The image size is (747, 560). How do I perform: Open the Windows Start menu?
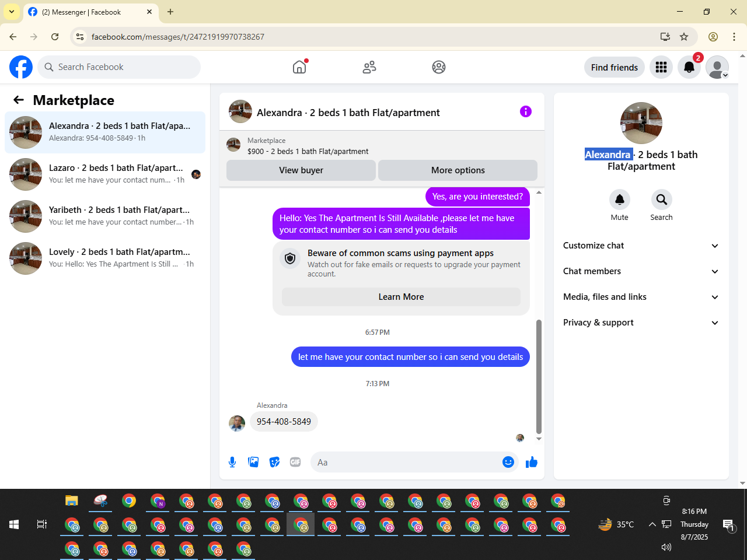14,524
